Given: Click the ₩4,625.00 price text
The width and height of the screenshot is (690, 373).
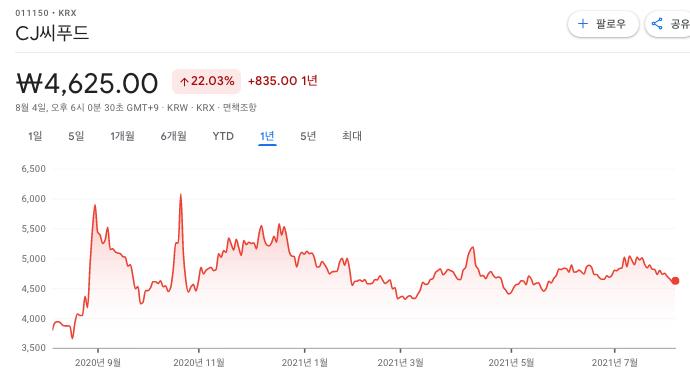Looking at the screenshot, I should 87,83.
